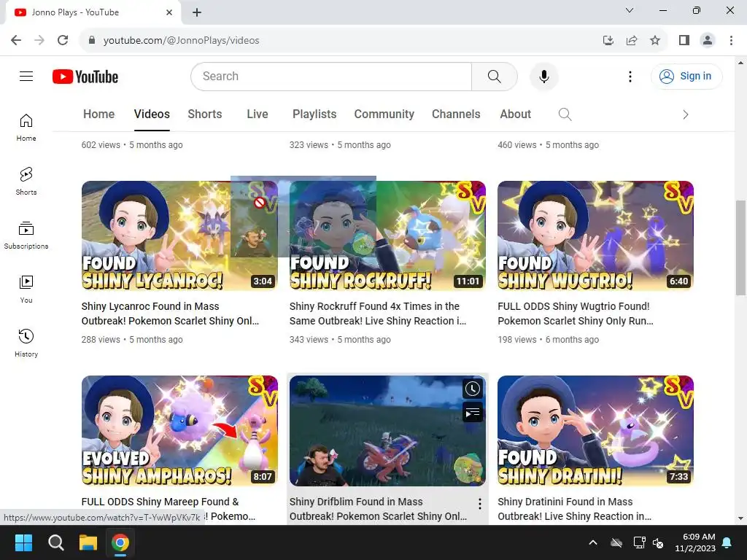Click install app icon in address bar
The image size is (747, 560).
click(608, 40)
